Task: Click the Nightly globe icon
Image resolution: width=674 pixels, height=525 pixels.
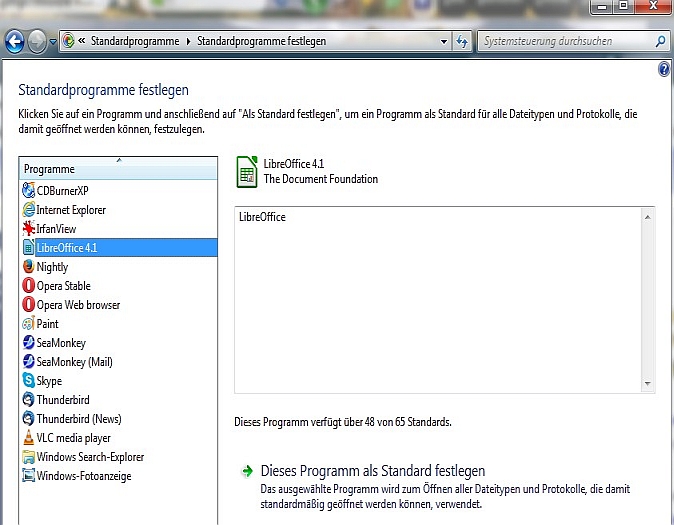Action: click(28, 266)
